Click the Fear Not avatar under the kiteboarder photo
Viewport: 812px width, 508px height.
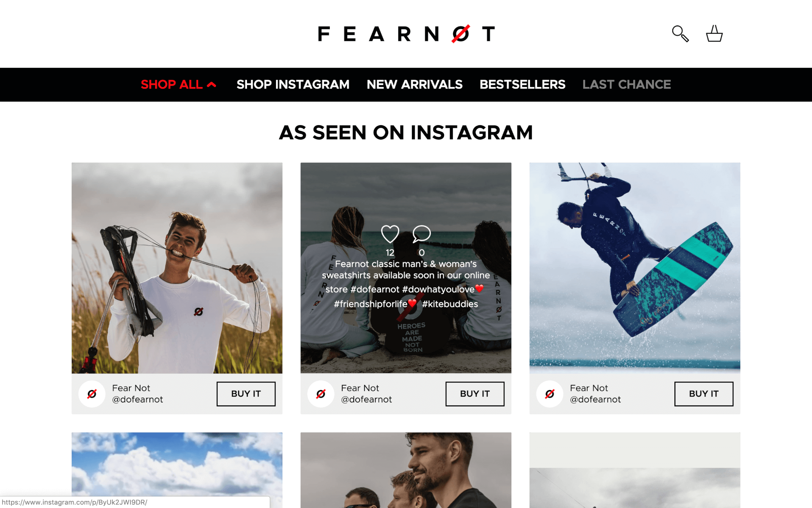(550, 394)
